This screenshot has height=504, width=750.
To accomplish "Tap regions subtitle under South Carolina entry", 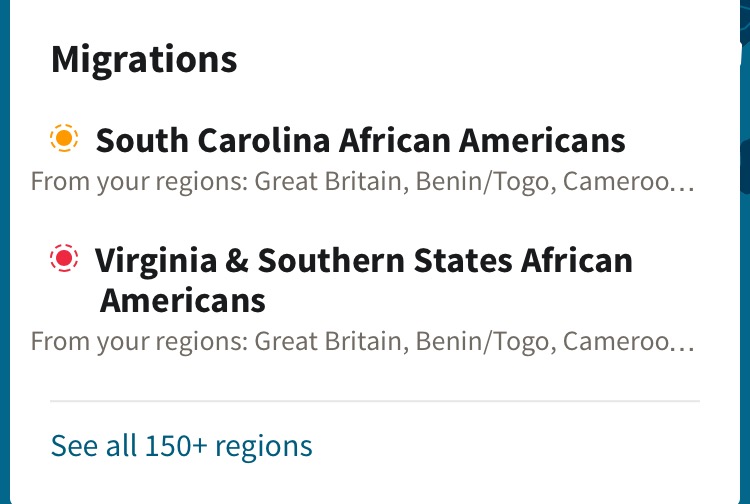I will pos(362,182).
